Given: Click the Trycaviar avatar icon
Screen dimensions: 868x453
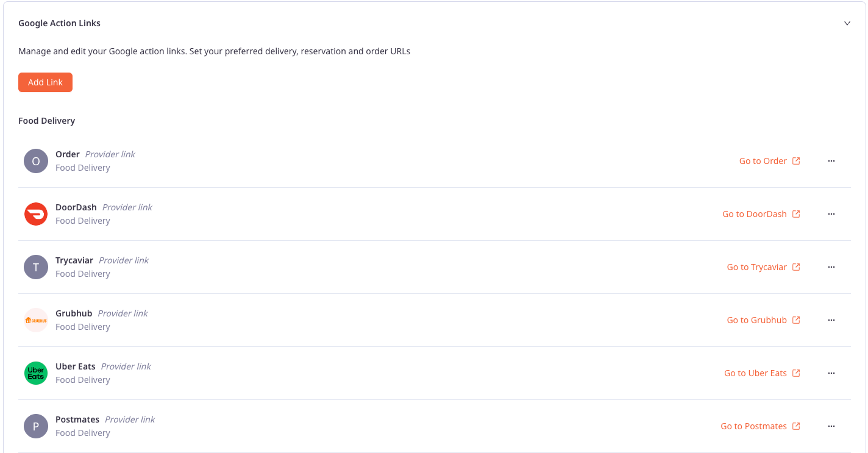Looking at the screenshot, I should tap(36, 267).
